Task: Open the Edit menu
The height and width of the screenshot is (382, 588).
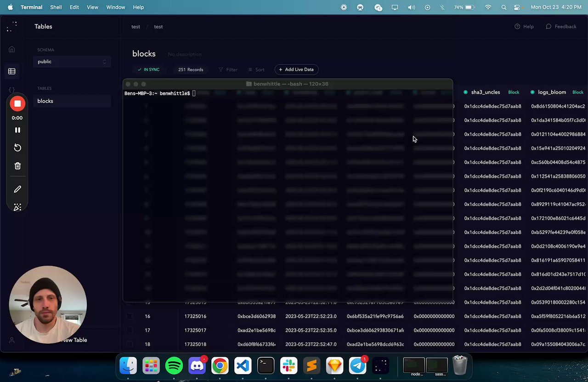Action: click(x=74, y=7)
